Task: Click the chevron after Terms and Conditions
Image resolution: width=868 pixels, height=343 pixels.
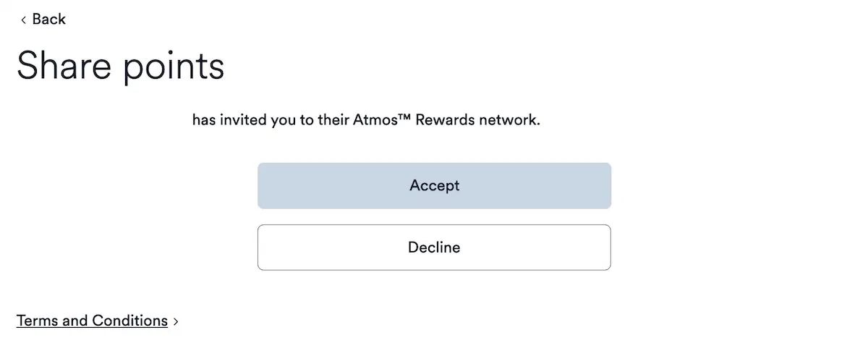Action: click(x=176, y=321)
